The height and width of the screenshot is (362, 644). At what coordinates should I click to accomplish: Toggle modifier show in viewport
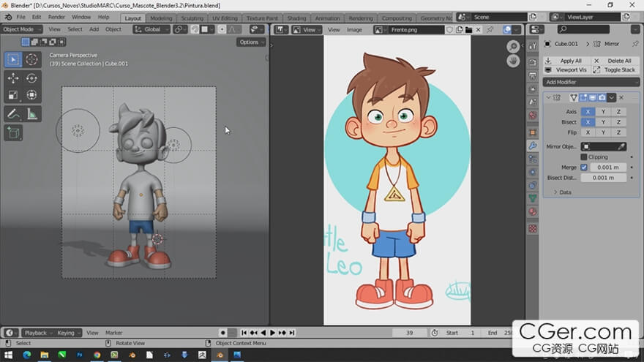pyautogui.click(x=593, y=98)
